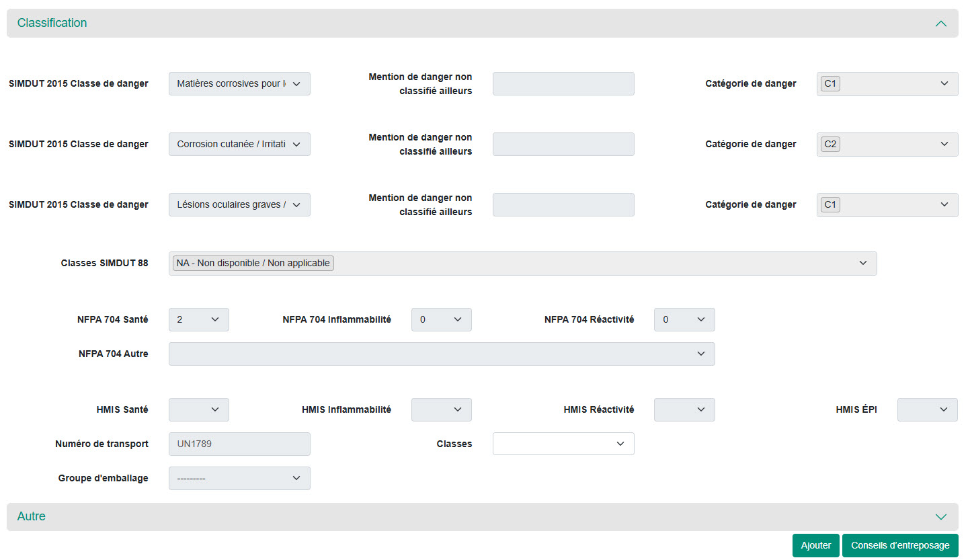Open the NFPA 704 Inflammabilité dropdown
970x560 pixels.
(x=441, y=320)
